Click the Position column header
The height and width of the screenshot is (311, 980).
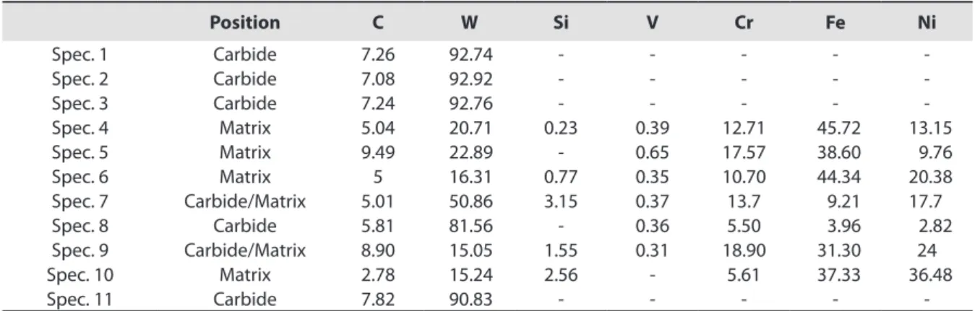click(x=244, y=22)
